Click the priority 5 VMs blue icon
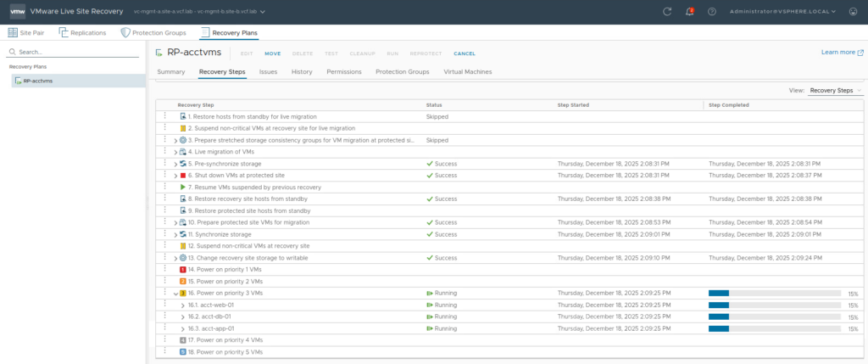 point(183,351)
